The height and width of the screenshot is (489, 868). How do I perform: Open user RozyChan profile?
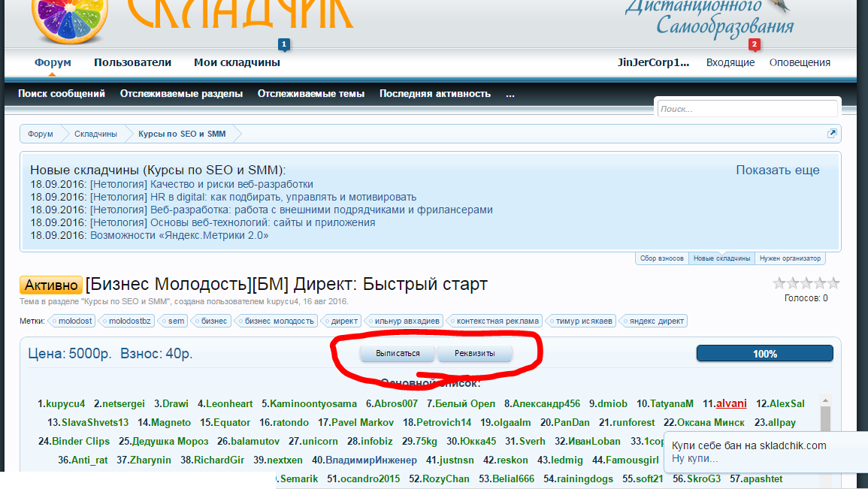click(446, 479)
